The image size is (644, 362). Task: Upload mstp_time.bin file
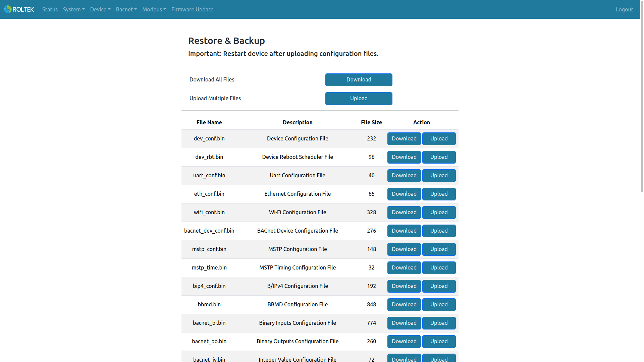(439, 268)
